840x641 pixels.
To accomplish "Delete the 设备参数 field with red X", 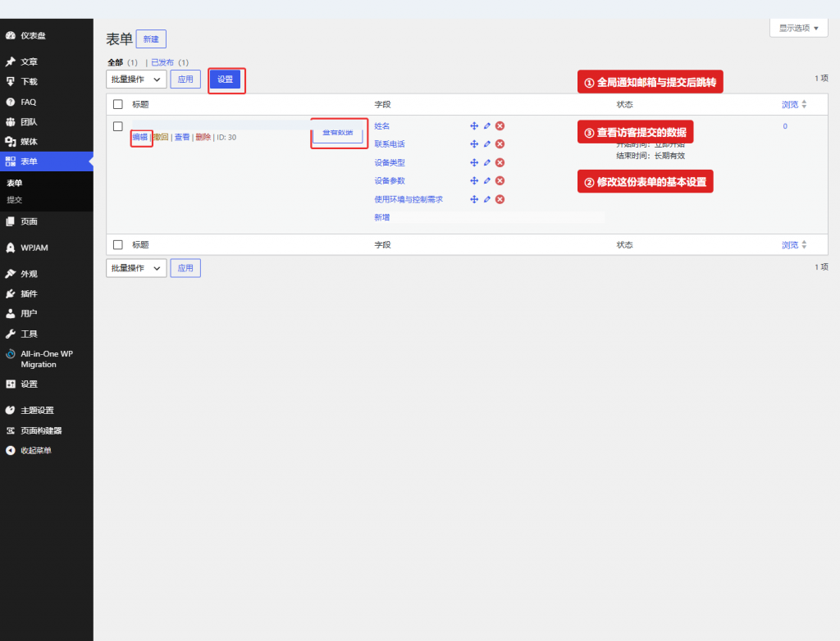I will pyautogui.click(x=500, y=180).
